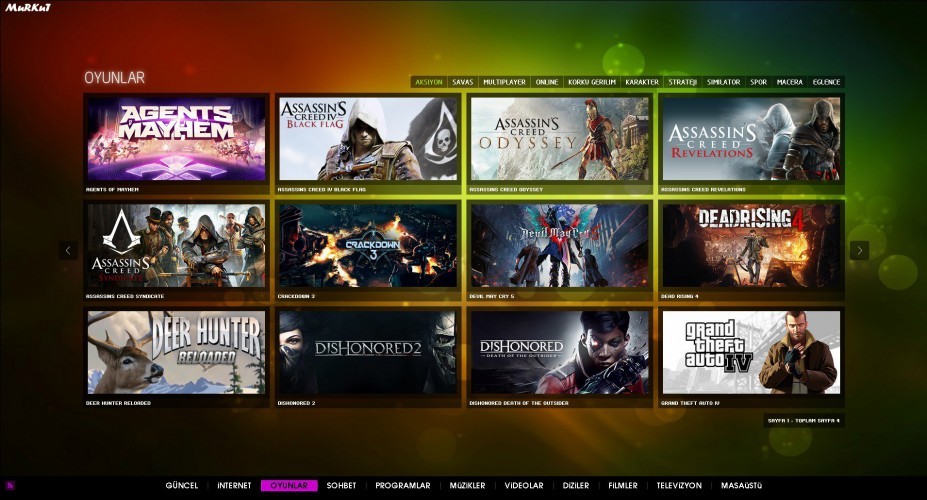The height and width of the screenshot is (500, 927).
Task: Click the 'DEAD RISING 4' caption
Action: pyautogui.click(x=679, y=296)
